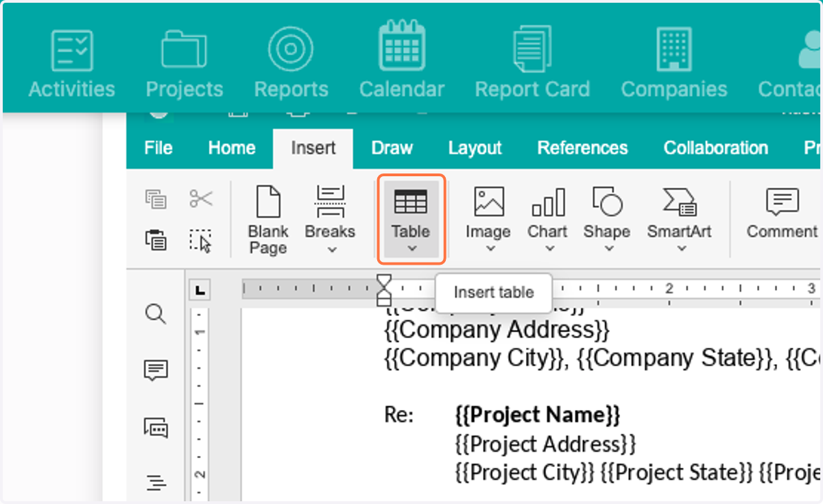Click the {{Project City}} placeholder
The image size is (823, 504).
coord(525,472)
